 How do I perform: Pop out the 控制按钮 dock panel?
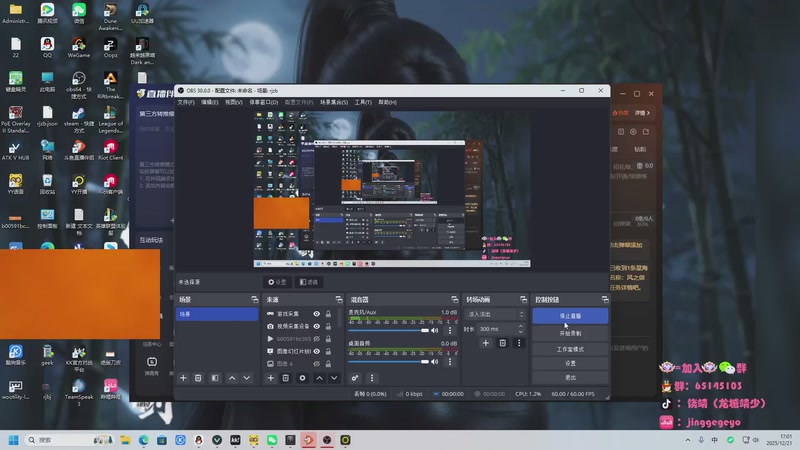tap(605, 299)
